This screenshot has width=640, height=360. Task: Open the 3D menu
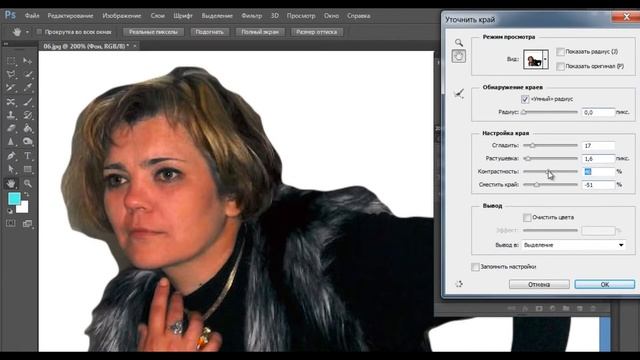tap(275, 16)
